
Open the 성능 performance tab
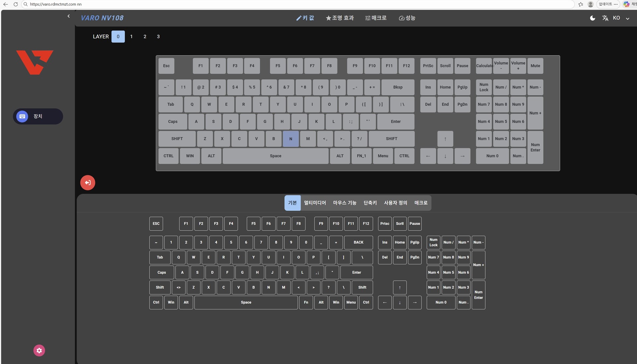[x=407, y=18]
